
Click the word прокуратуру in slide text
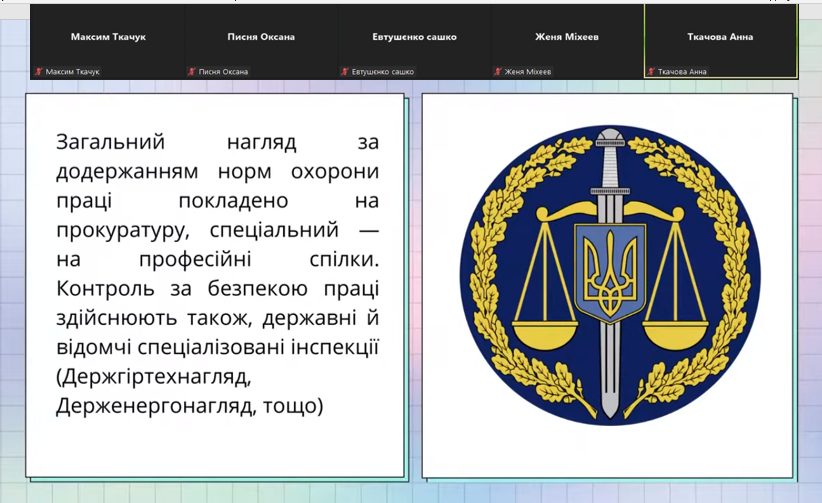pyautogui.click(x=123, y=230)
